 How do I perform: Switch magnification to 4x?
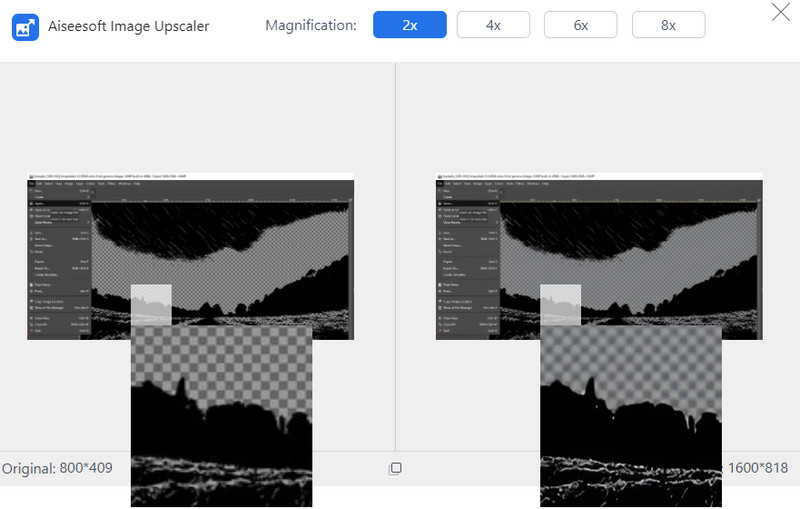coord(493,25)
